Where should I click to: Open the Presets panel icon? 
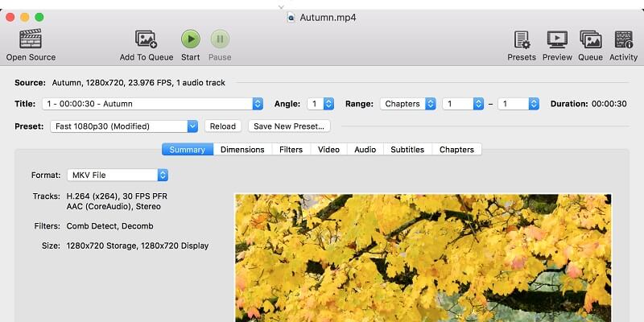tap(522, 39)
